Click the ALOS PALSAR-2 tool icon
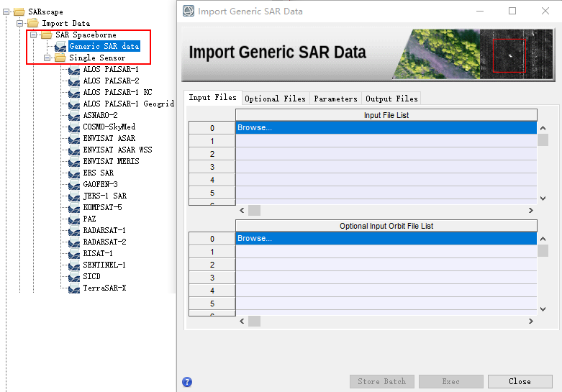The image size is (562, 392). tap(74, 81)
